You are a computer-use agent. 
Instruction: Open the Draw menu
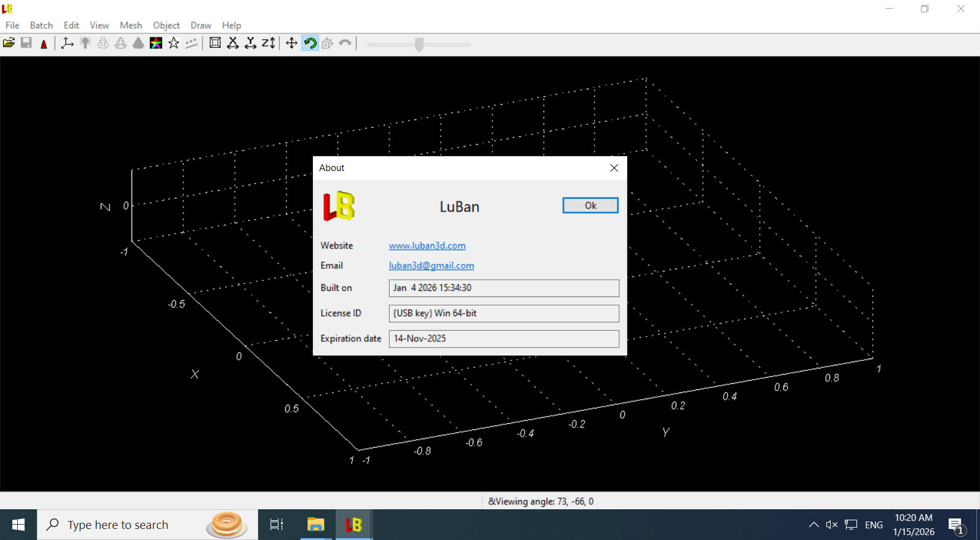(x=200, y=25)
